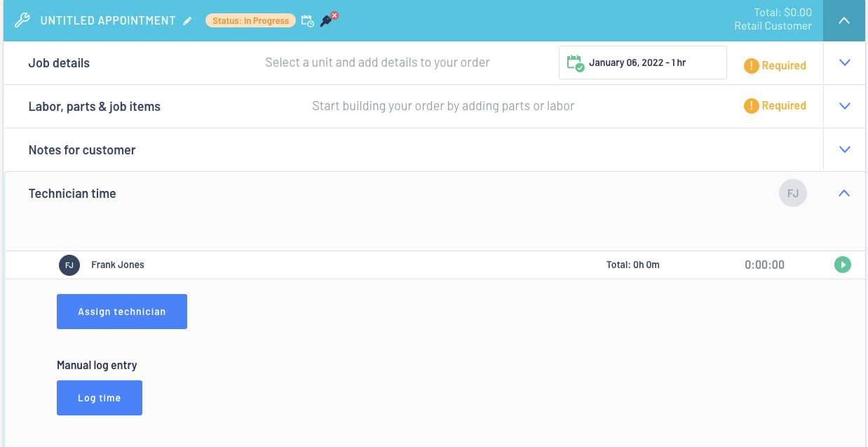The image size is (868, 447).
Task: Collapse the Technician time section
Action: [x=844, y=193]
